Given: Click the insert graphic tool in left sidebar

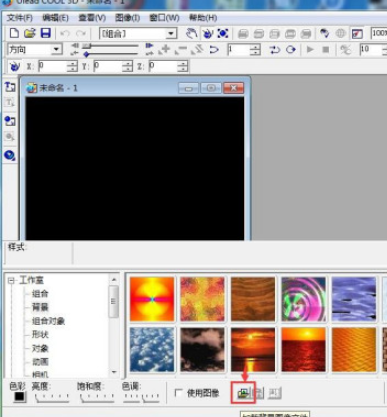Looking at the screenshot, I should click(x=10, y=121).
